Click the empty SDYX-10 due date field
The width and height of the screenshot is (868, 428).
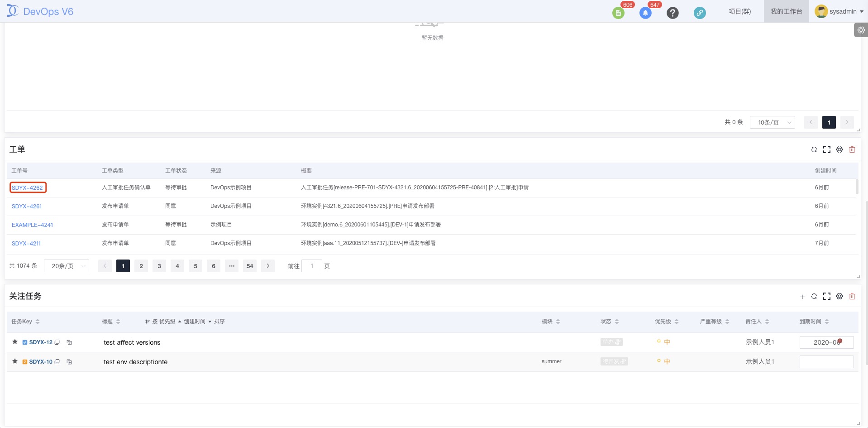826,361
